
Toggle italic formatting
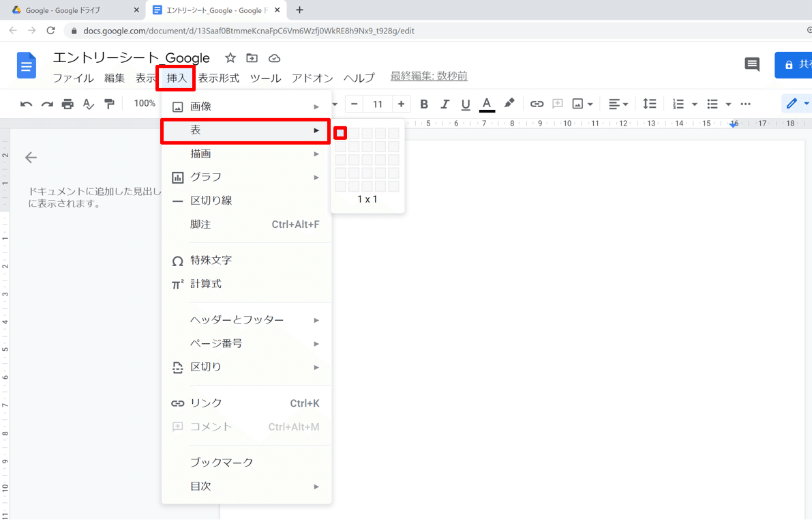point(445,104)
